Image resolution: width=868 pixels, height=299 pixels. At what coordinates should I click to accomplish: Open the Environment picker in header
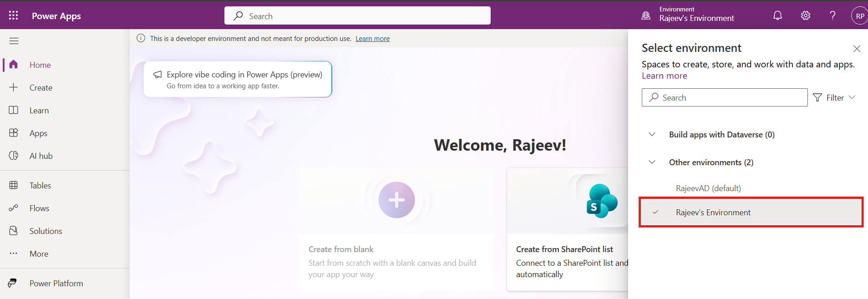pyautogui.click(x=688, y=15)
